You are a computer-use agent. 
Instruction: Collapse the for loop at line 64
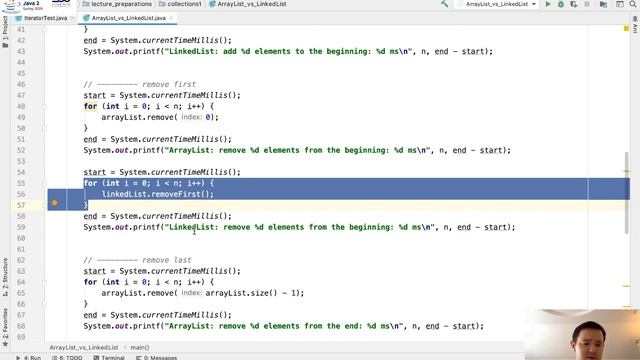(x=44, y=282)
